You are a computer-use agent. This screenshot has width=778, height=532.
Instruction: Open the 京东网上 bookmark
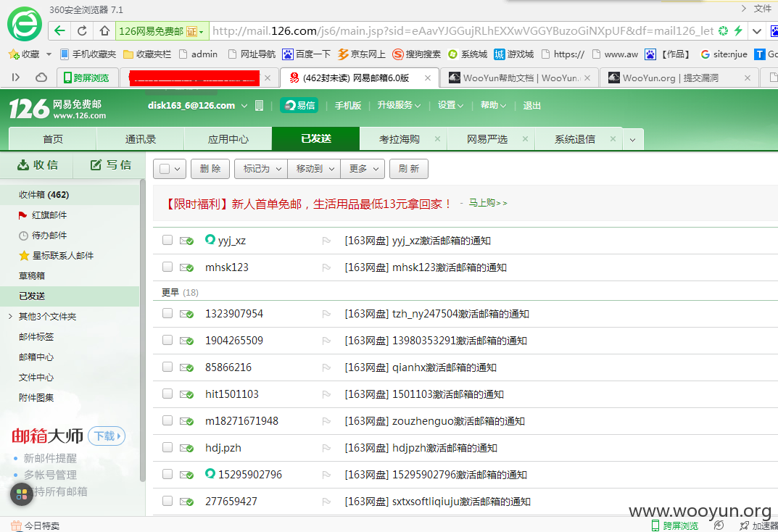pyautogui.click(x=362, y=54)
